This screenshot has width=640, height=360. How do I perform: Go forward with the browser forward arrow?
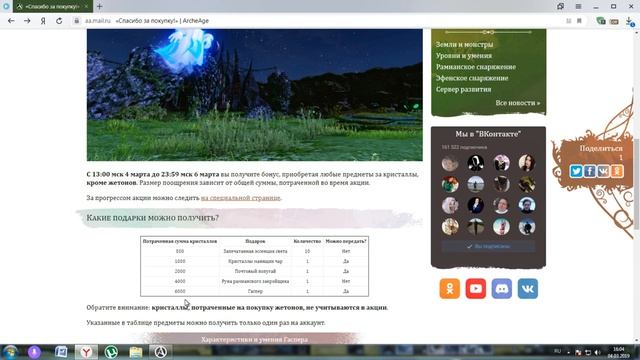tap(27, 21)
